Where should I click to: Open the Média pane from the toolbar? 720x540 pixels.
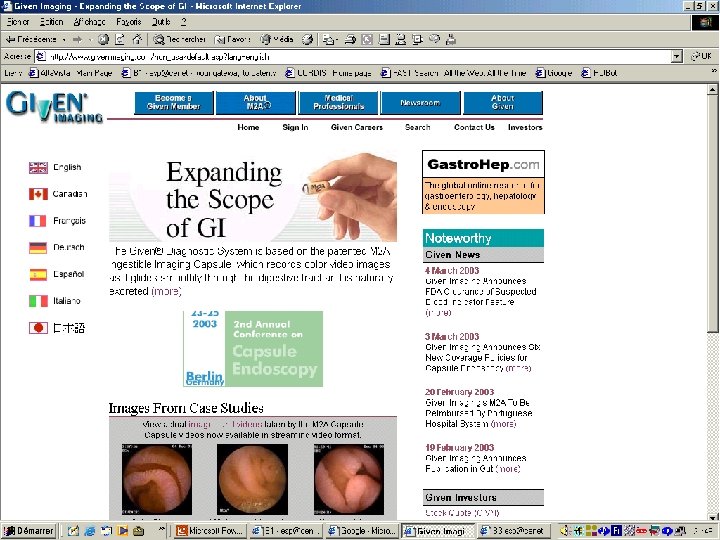277,39
